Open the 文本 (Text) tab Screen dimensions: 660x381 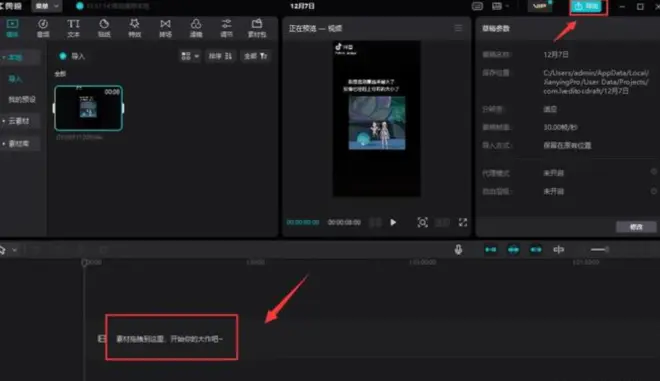tap(73, 28)
